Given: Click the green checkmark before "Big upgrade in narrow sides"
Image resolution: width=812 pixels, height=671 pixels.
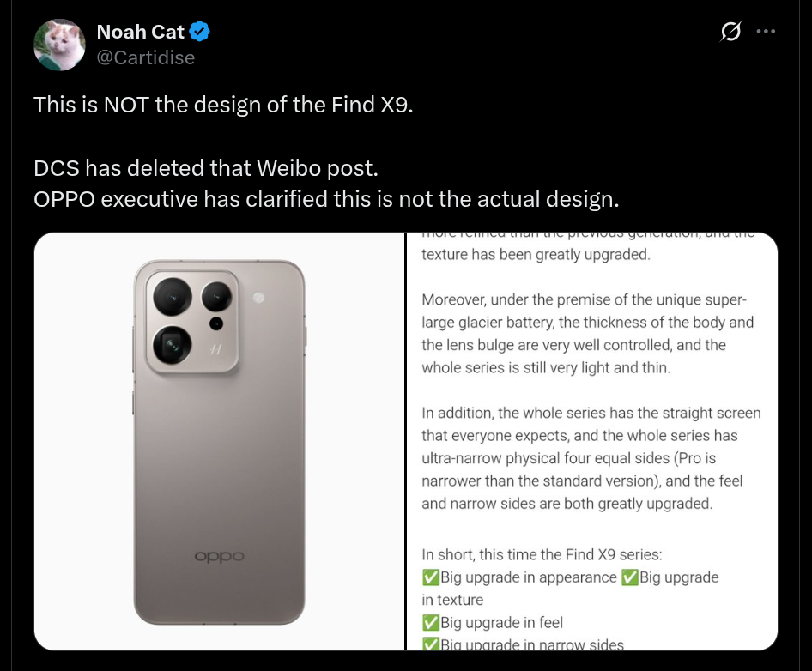Looking at the screenshot, I should (430, 644).
